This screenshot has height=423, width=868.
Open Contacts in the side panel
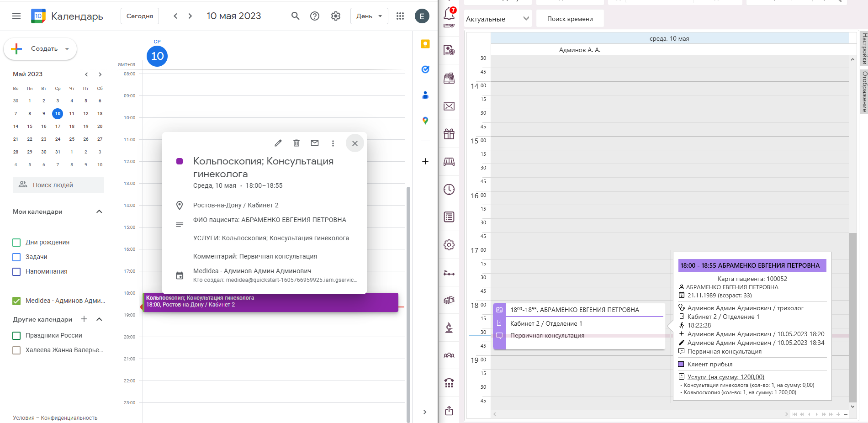pos(425,95)
